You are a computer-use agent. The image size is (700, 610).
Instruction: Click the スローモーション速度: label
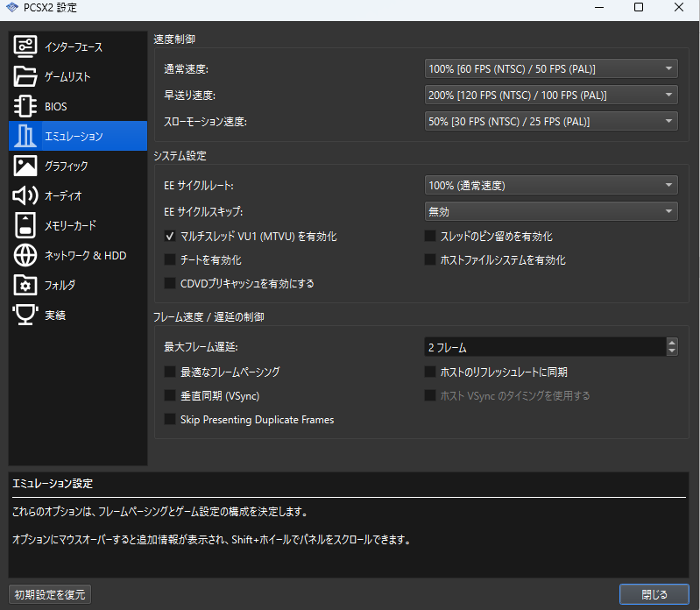(205, 122)
